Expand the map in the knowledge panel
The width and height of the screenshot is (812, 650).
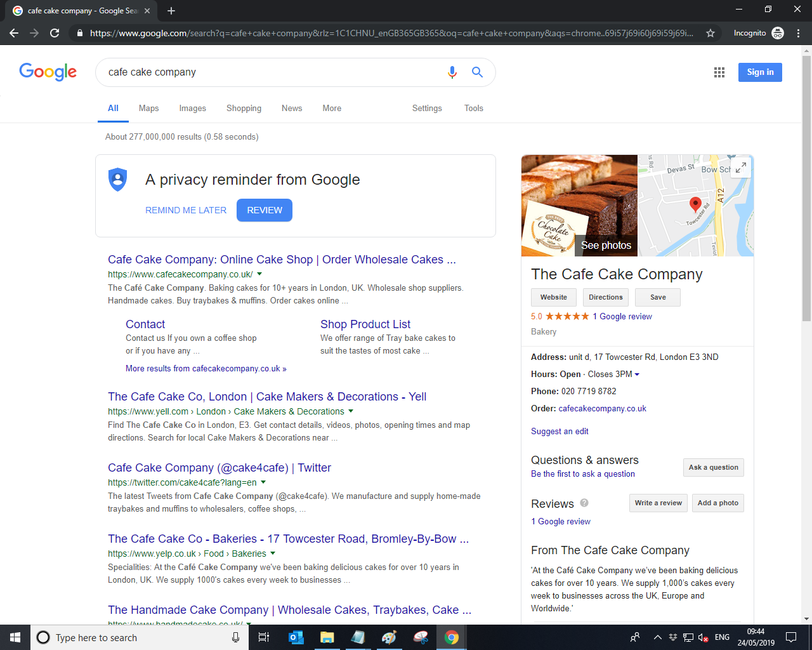point(741,168)
